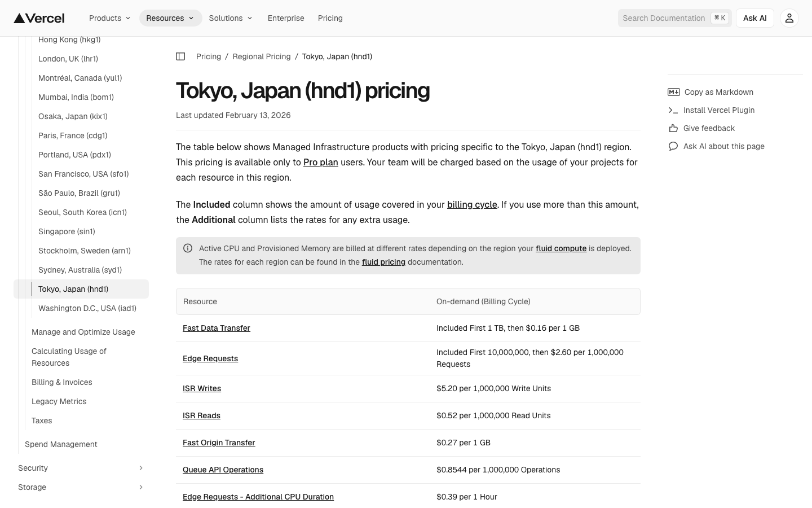The width and height of the screenshot is (812, 508).
Task: Click the Resource column header
Action: click(200, 301)
